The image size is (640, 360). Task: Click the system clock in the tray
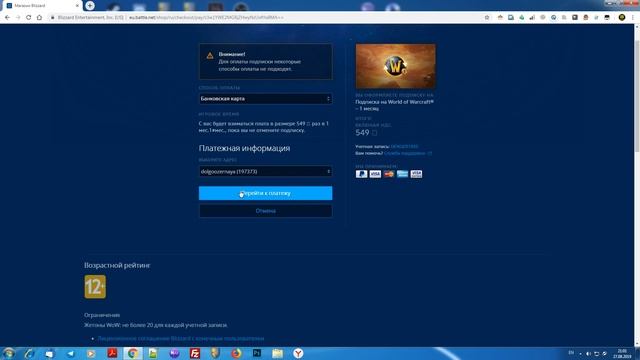click(x=622, y=353)
